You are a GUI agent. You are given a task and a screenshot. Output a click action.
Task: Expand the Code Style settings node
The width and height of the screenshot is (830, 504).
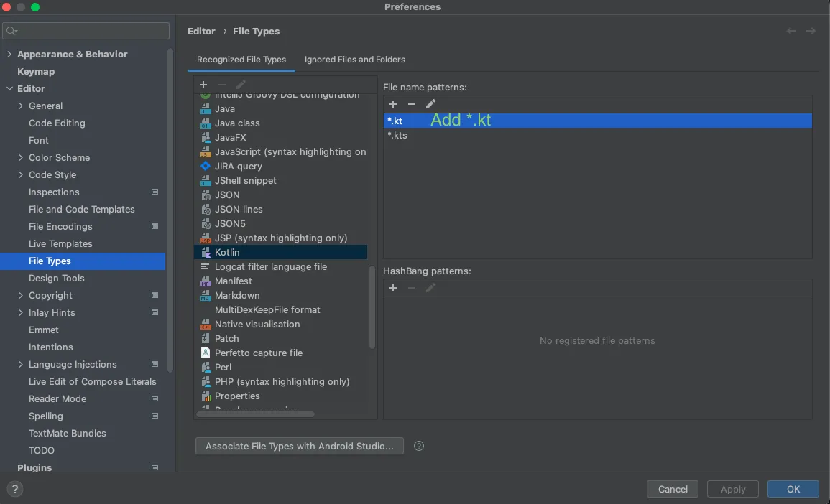pyautogui.click(x=21, y=175)
